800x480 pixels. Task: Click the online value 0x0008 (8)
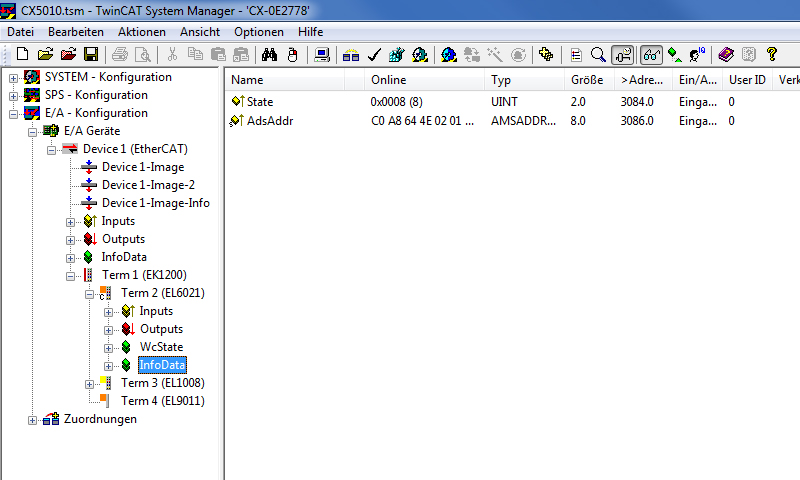pyautogui.click(x=396, y=102)
